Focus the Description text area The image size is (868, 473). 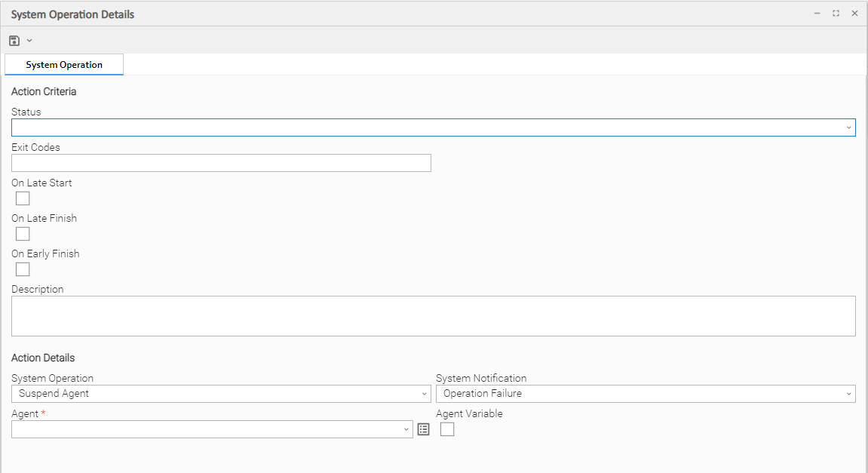point(433,315)
